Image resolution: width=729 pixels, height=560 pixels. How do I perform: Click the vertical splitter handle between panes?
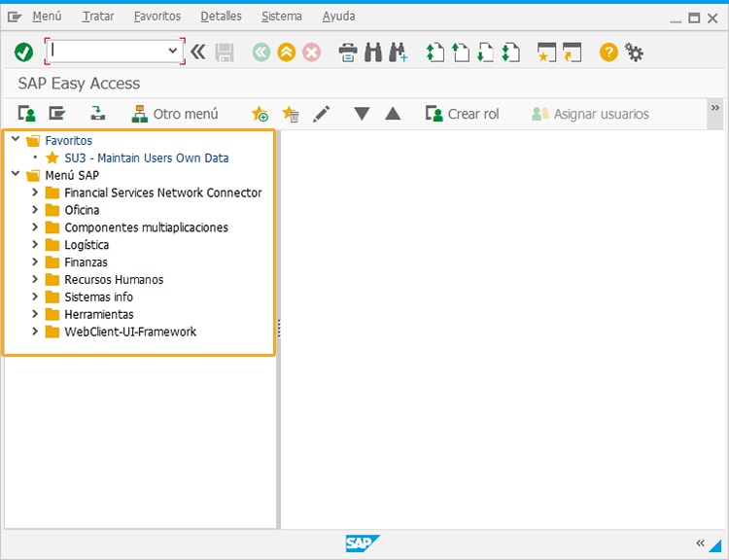coord(279,329)
